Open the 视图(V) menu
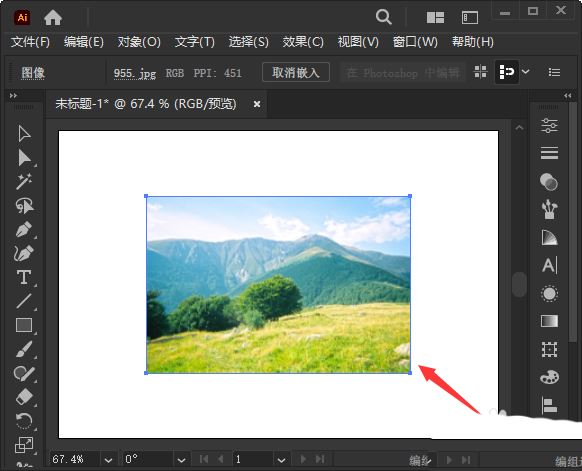 tap(358, 42)
